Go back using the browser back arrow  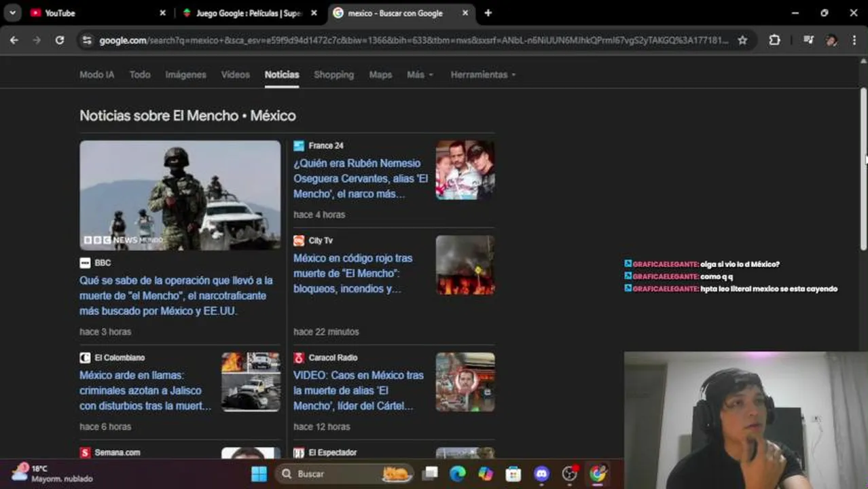click(14, 40)
